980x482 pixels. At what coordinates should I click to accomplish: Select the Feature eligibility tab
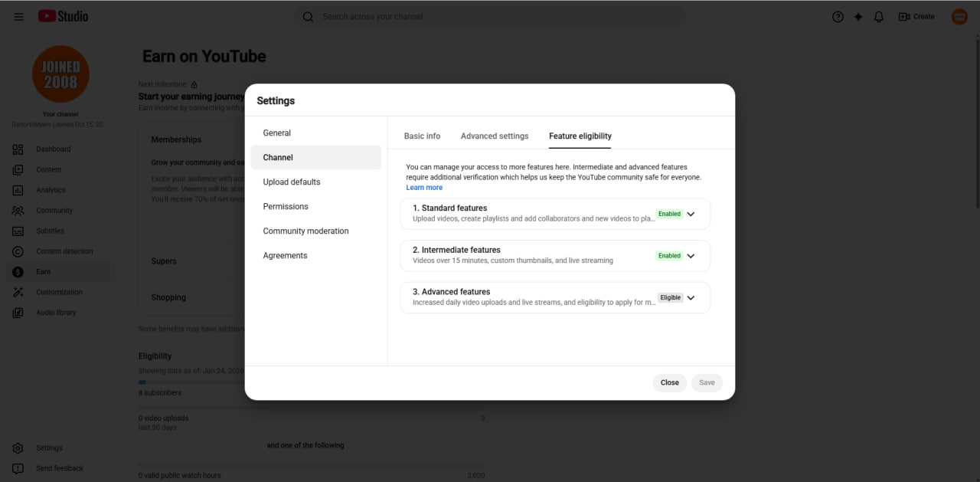pos(580,136)
